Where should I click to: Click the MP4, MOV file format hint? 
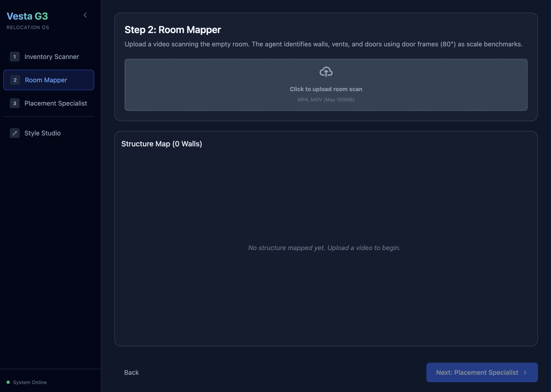pos(326,100)
